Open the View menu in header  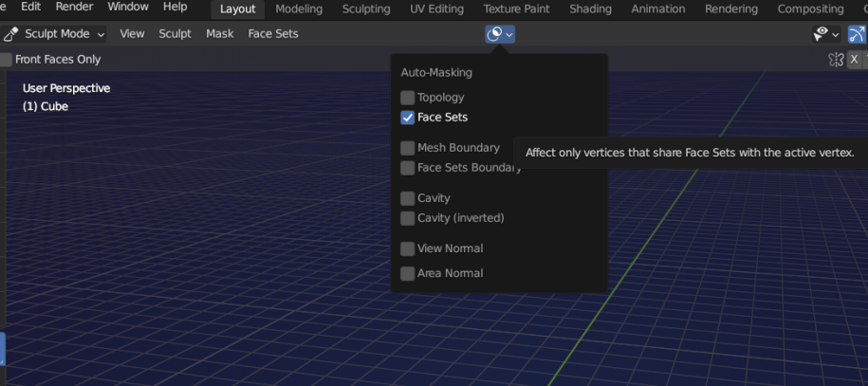132,34
